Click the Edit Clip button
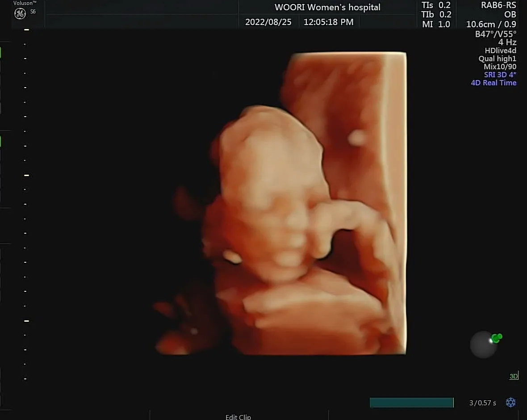Viewport: 527px width, 420px height. 238,417
